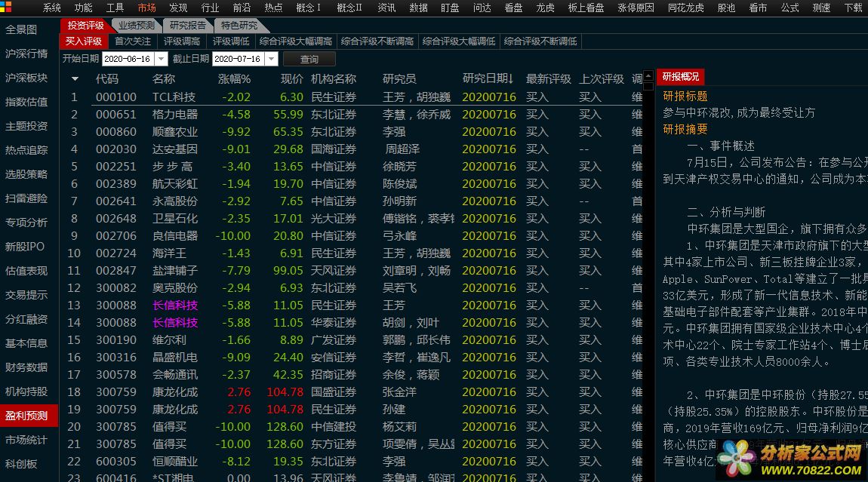Open 全景图 in the sidebar

click(x=21, y=30)
